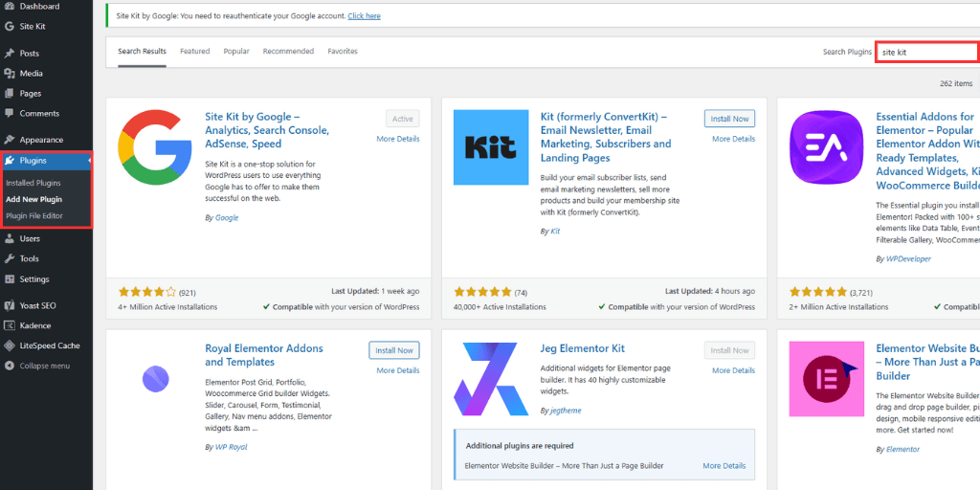Click the Plugins plug icon
This screenshot has height=490, width=980.
[x=10, y=161]
